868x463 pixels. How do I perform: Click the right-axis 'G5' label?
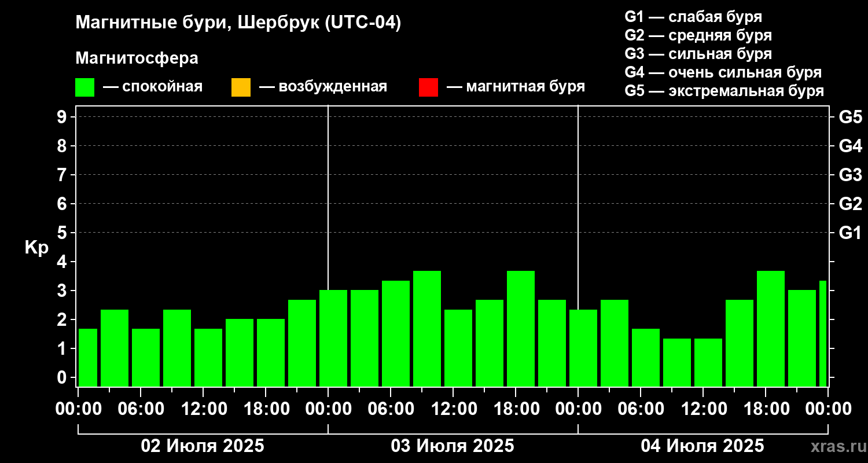coord(850,117)
